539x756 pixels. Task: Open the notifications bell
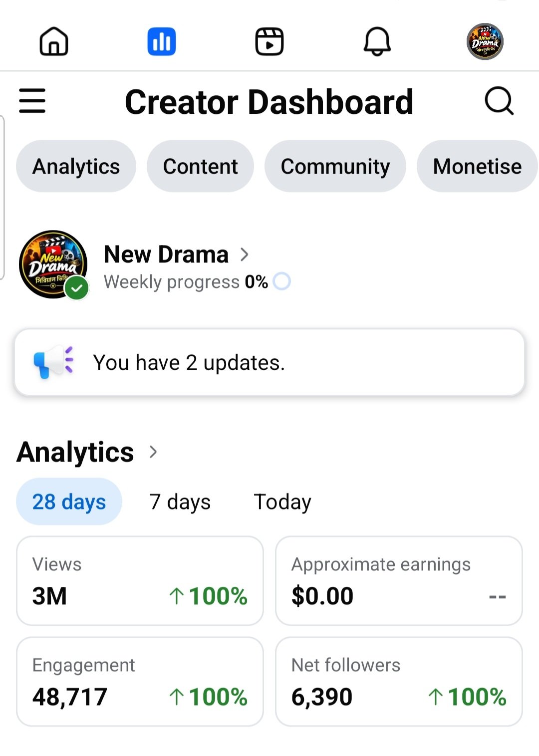(x=377, y=41)
